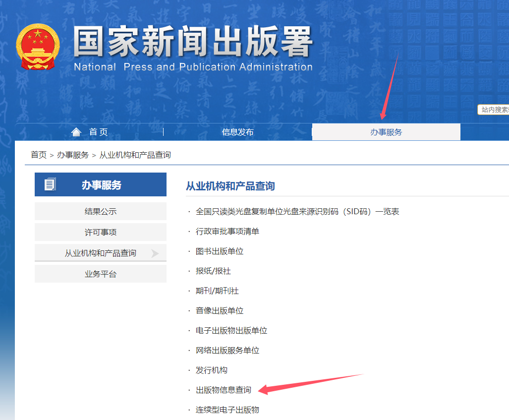Open 业务平台 in the sidebar

(100, 273)
